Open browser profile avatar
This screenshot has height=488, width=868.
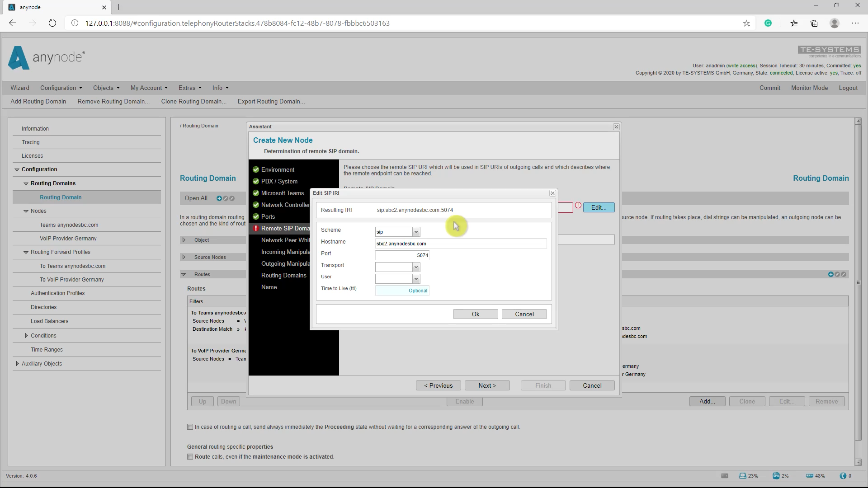tap(835, 23)
